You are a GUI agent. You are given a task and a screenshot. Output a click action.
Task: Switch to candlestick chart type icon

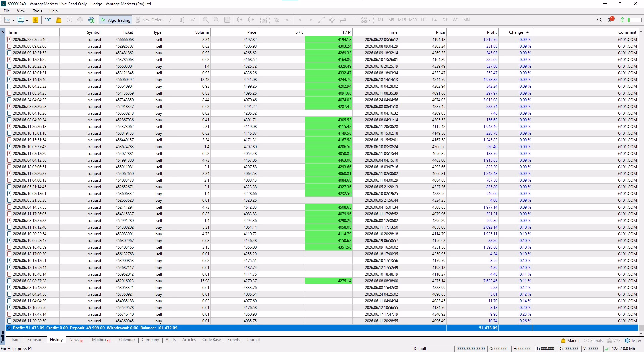(x=182, y=20)
